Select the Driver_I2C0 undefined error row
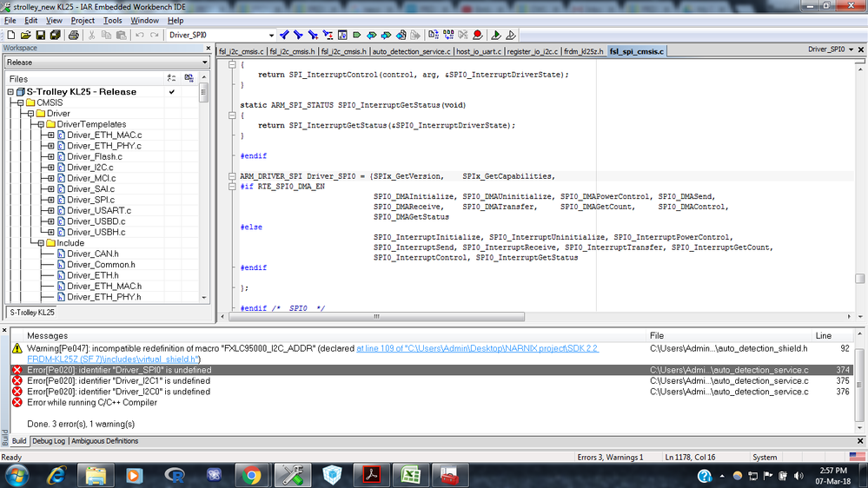 click(x=432, y=392)
